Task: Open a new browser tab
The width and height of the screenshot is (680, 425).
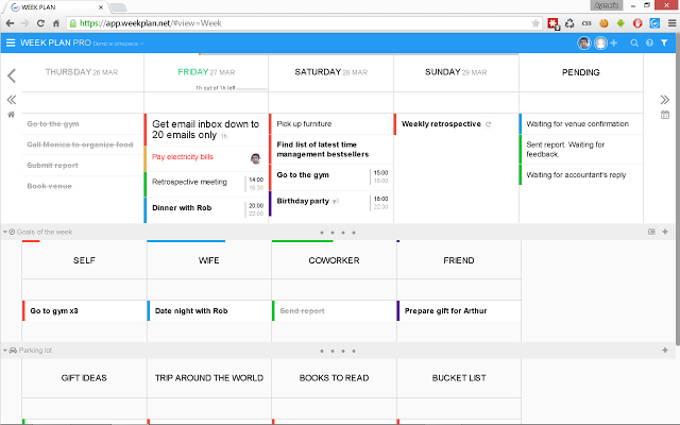Action: [x=118, y=7]
